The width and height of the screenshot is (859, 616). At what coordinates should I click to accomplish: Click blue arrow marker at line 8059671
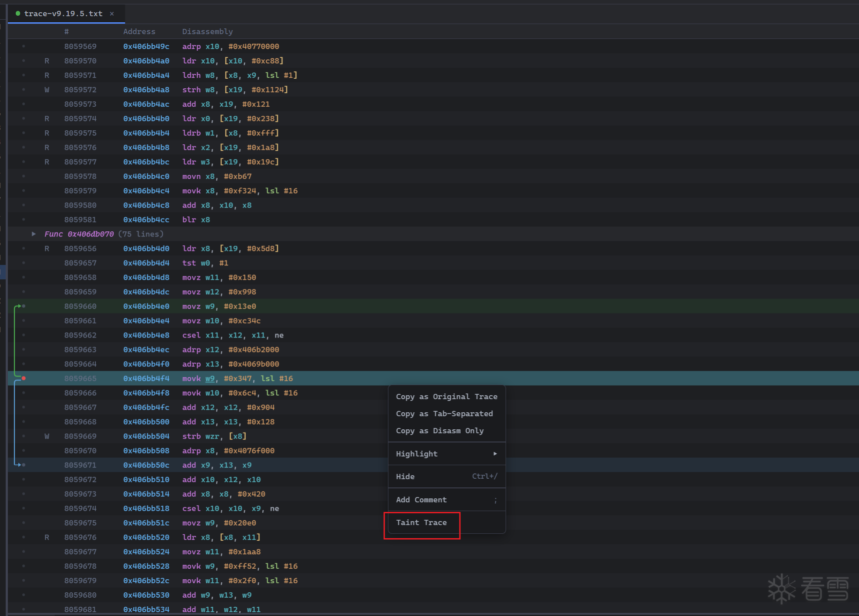tap(20, 465)
